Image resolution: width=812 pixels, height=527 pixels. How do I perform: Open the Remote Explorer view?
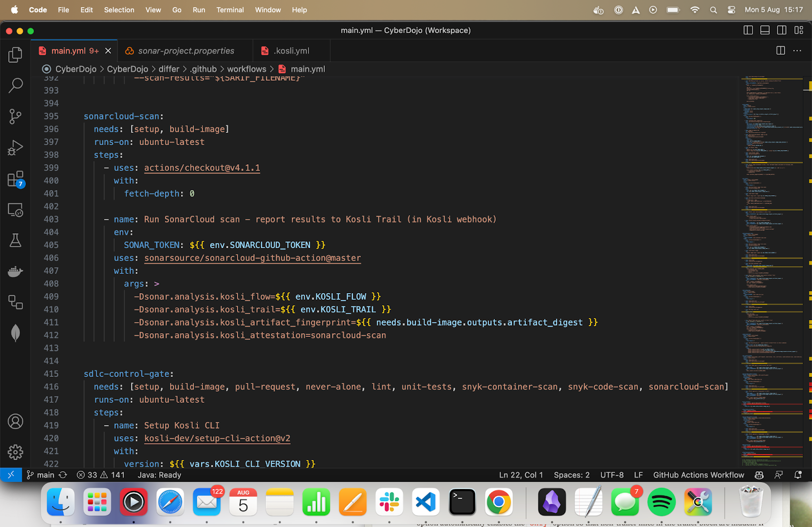coord(15,210)
